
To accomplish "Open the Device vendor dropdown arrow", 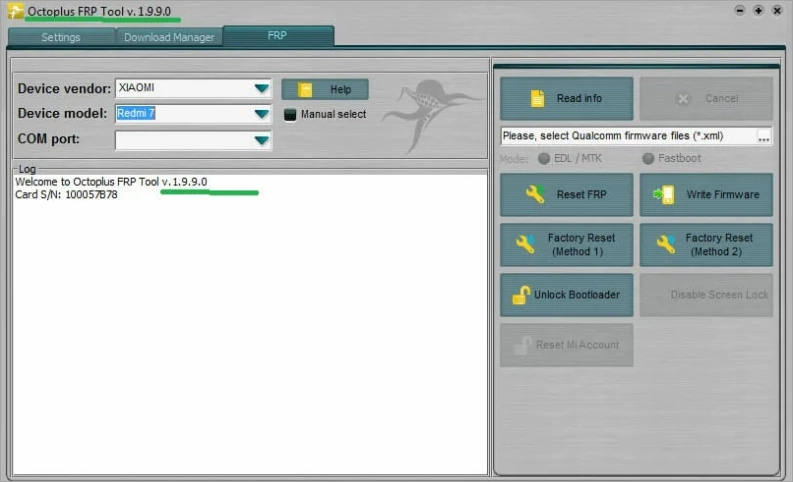I will (261, 89).
